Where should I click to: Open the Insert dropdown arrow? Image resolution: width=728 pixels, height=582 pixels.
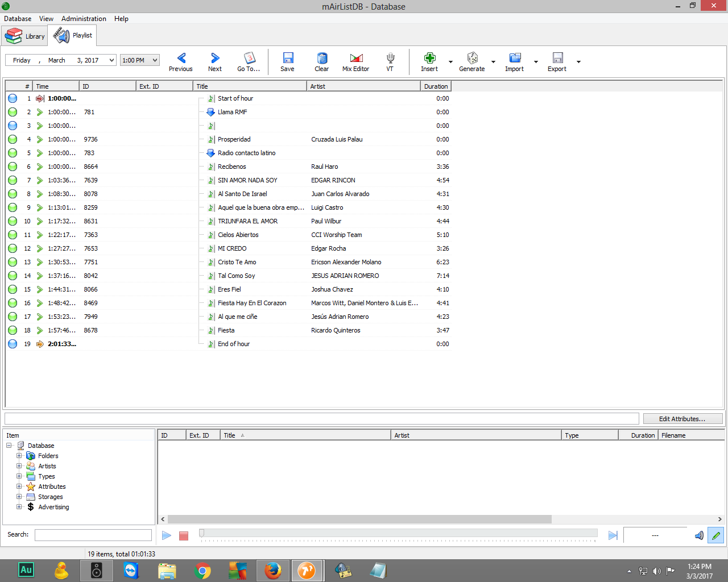[450, 62]
